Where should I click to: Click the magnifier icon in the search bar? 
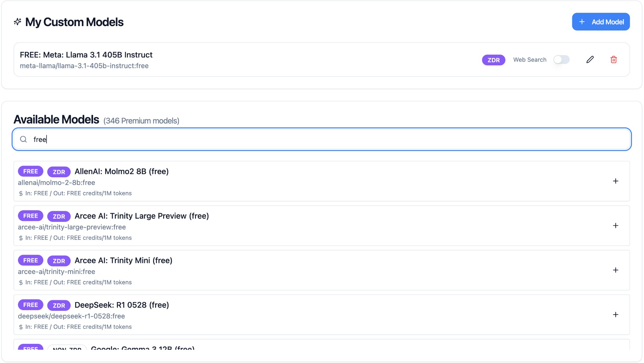tap(23, 139)
